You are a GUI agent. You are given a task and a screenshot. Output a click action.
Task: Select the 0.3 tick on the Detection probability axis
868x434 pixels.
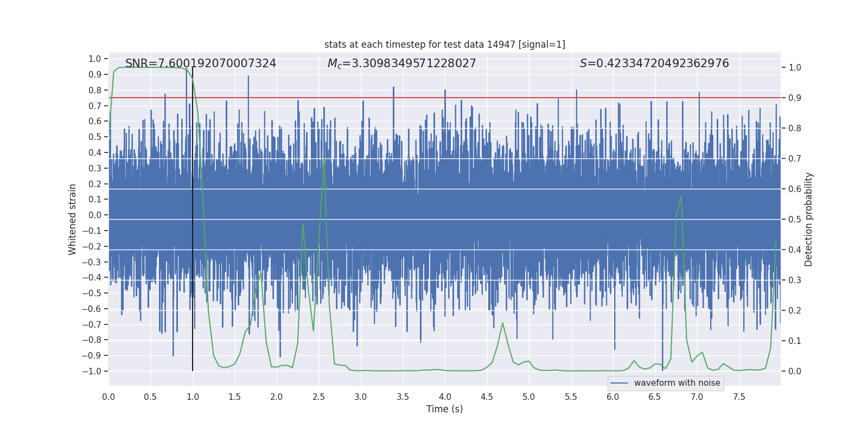(795, 280)
